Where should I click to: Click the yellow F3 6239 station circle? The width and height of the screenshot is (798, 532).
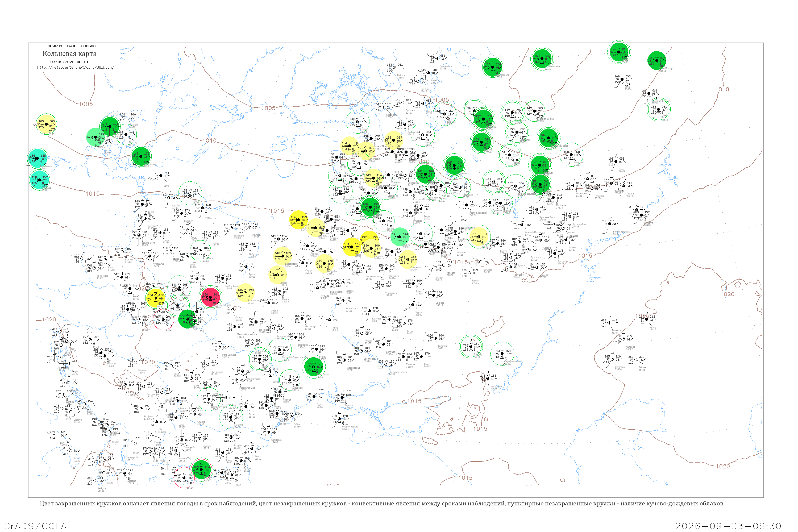[x=47, y=124]
